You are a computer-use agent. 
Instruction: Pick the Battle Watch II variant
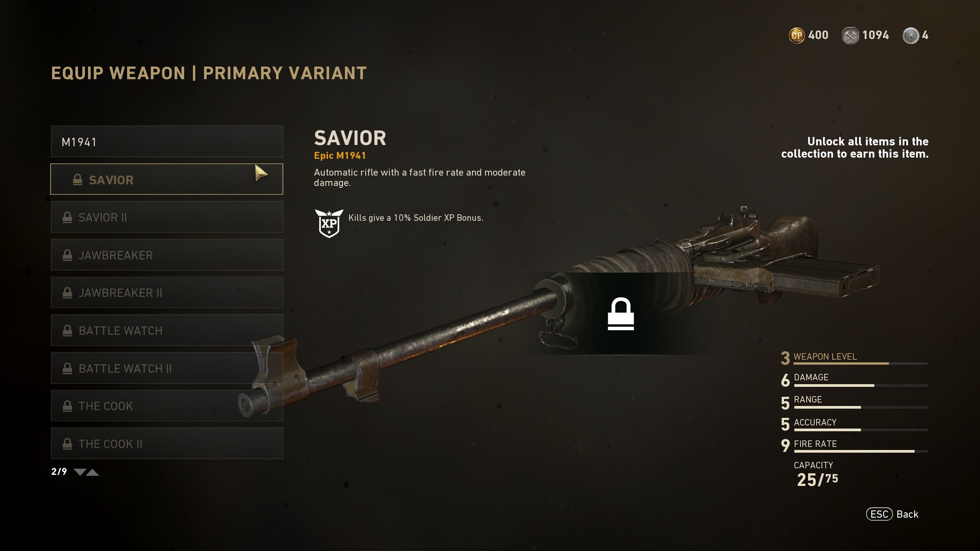click(x=167, y=368)
